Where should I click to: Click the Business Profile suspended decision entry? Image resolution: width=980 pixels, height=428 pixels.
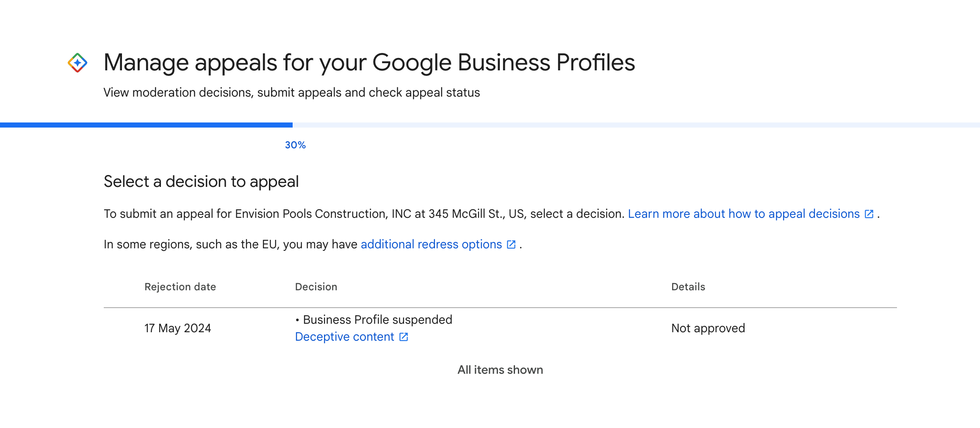click(x=374, y=320)
